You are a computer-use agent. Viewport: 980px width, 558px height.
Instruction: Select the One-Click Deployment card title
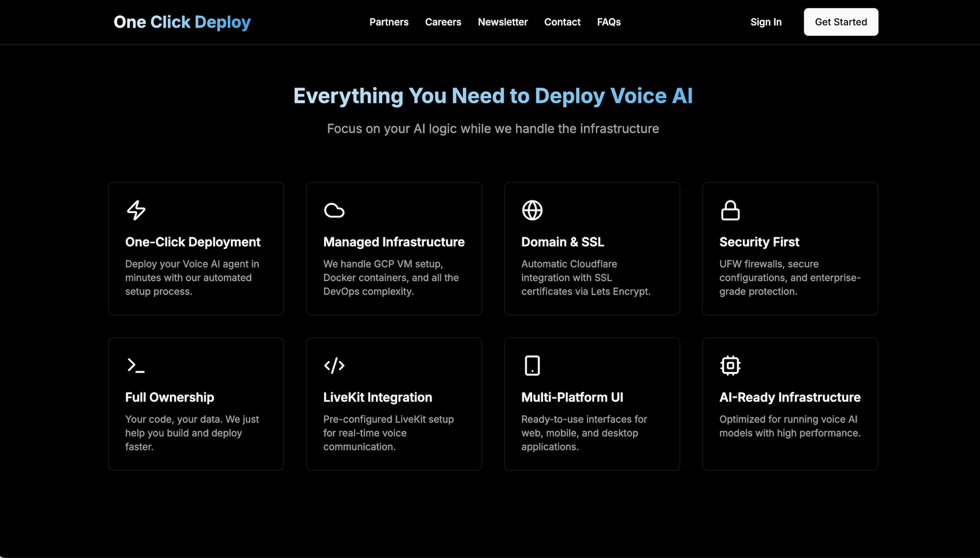(193, 242)
